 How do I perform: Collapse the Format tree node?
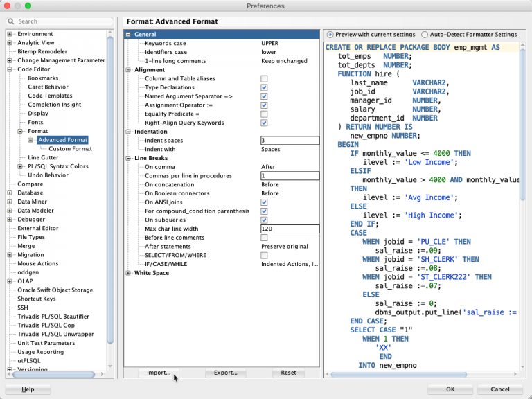tap(20, 131)
